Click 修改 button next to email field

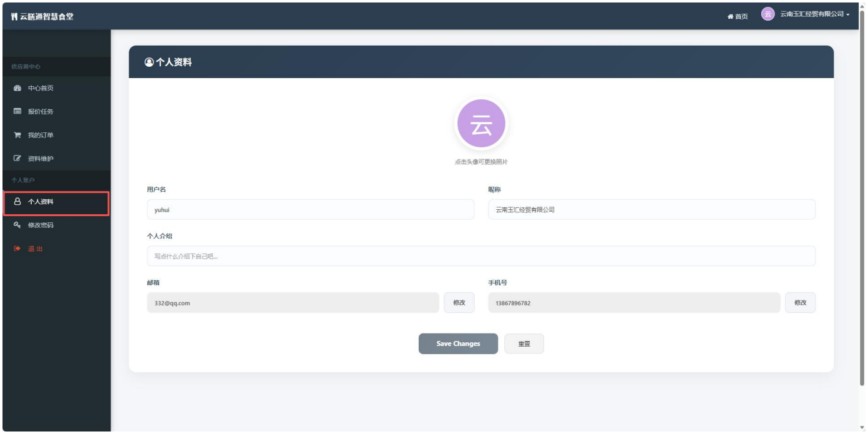click(459, 302)
